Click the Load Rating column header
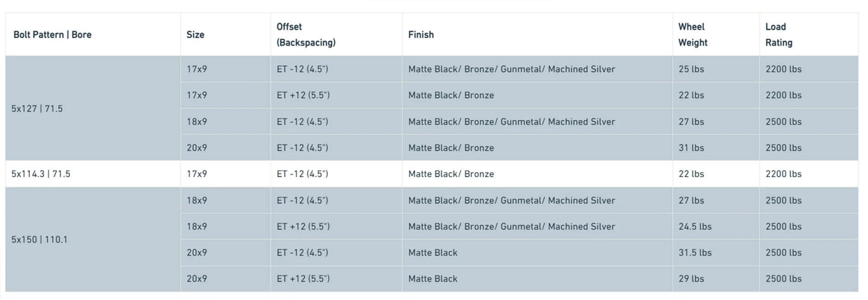 (x=779, y=35)
